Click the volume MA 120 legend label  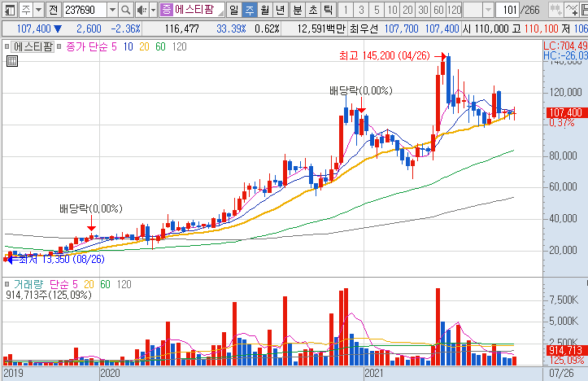tap(124, 284)
